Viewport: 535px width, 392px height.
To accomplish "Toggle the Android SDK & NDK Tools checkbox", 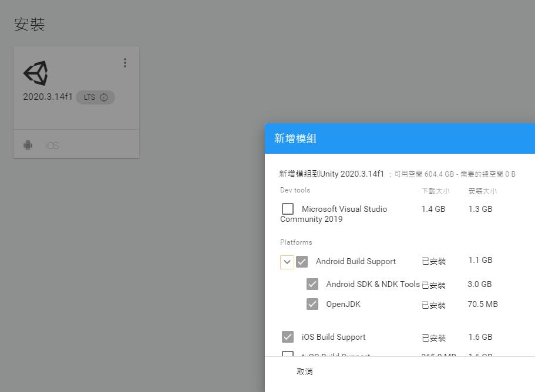I will tap(312, 284).
